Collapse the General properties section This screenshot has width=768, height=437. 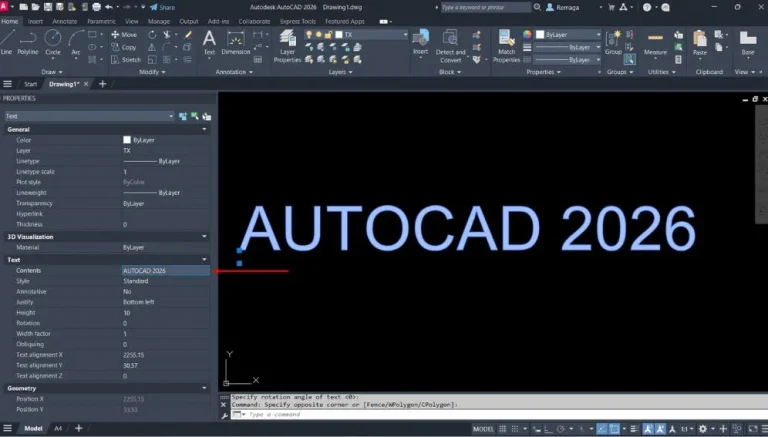tap(204, 129)
